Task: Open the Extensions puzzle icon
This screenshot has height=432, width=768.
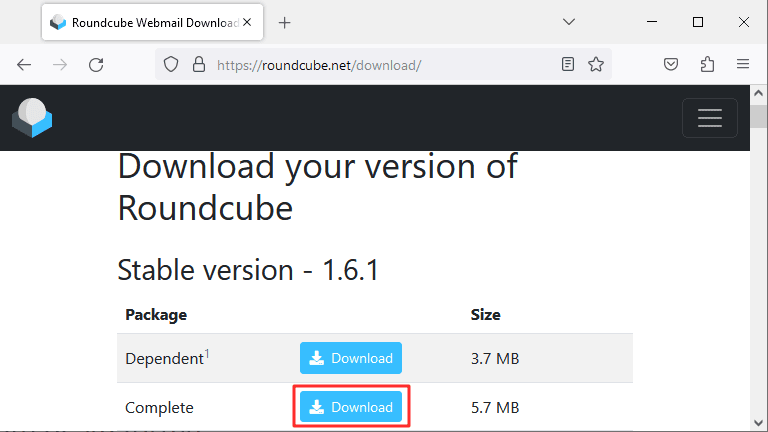Action: (707, 64)
